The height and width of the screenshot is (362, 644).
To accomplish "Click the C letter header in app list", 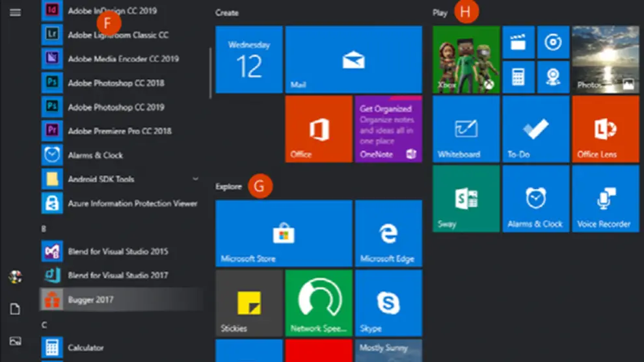I will coord(44,325).
